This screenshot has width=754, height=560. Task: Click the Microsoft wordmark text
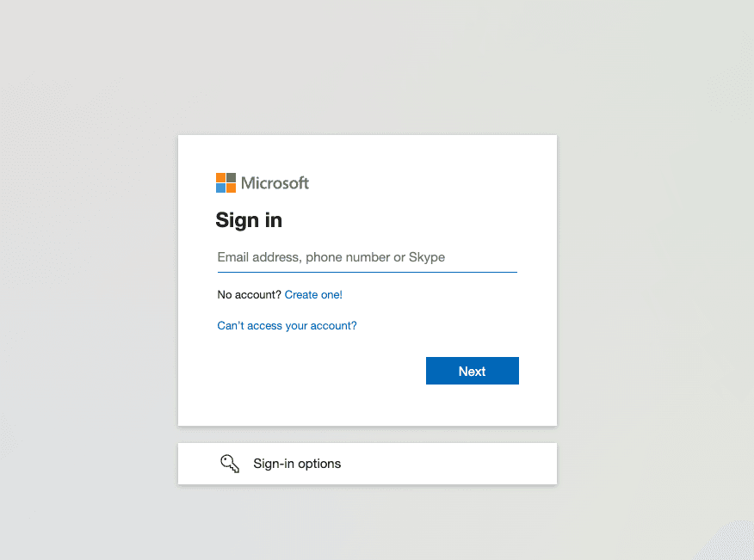tap(275, 182)
